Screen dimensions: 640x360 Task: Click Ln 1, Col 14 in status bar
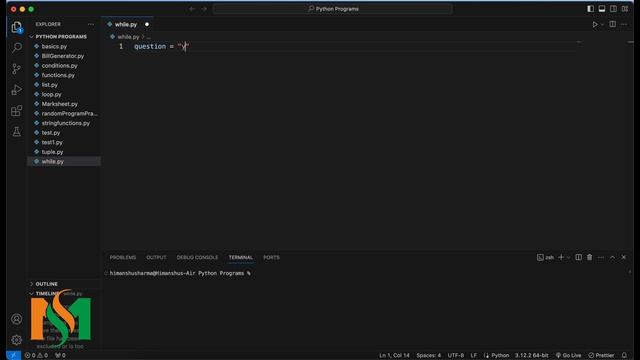[x=394, y=356]
